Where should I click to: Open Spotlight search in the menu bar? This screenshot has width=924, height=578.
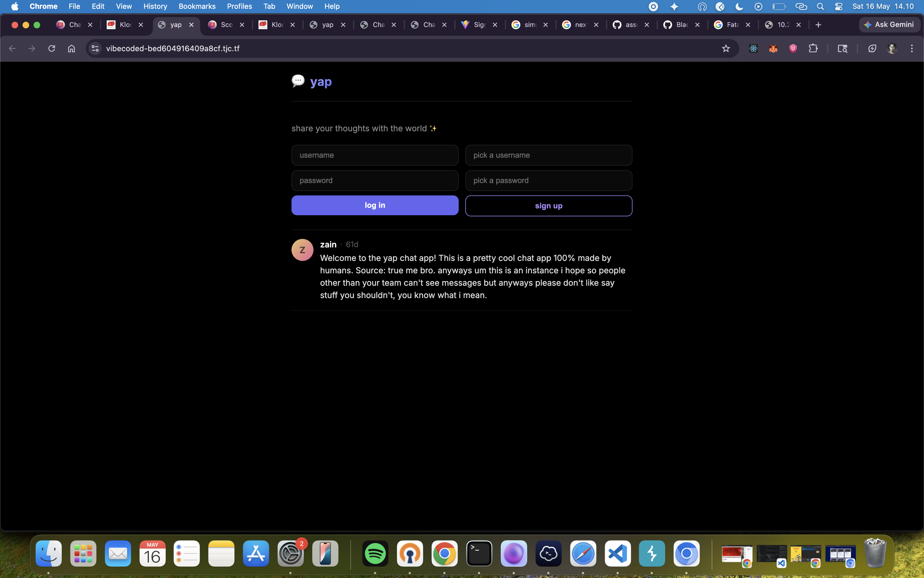point(820,7)
